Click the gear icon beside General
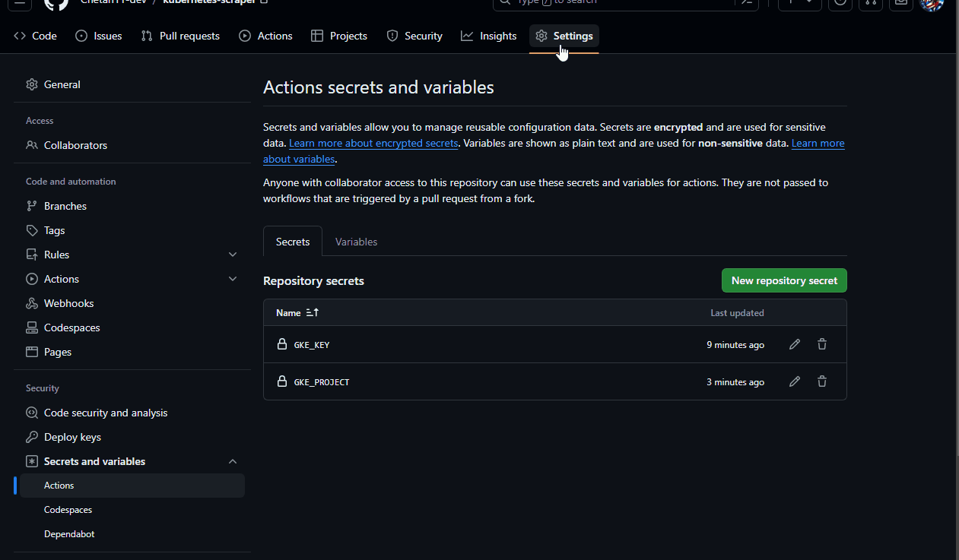Viewport: 959px width, 560px height. [32, 84]
